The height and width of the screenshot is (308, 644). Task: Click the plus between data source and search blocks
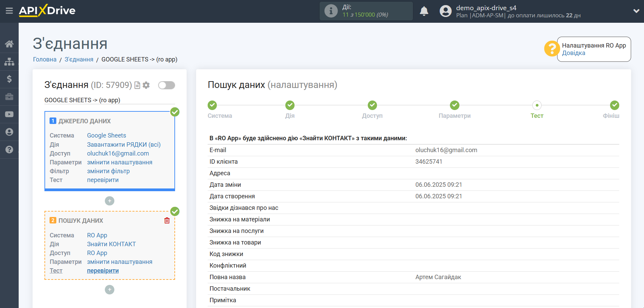point(109,201)
